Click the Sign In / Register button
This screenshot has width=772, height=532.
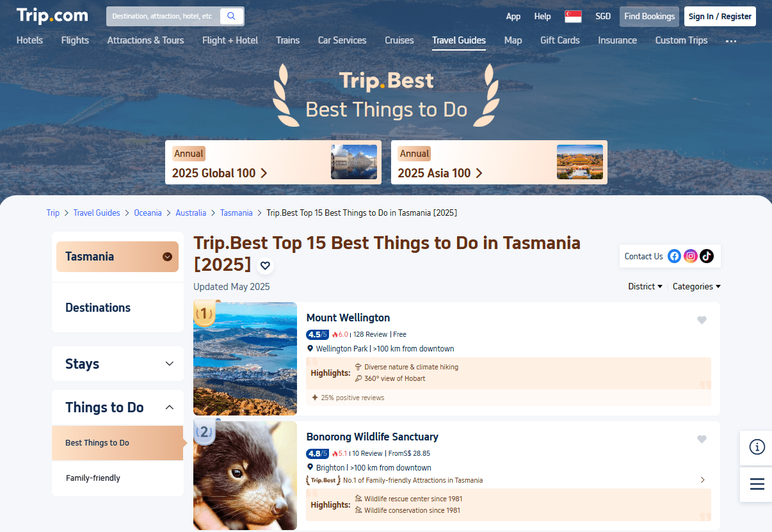(x=720, y=17)
